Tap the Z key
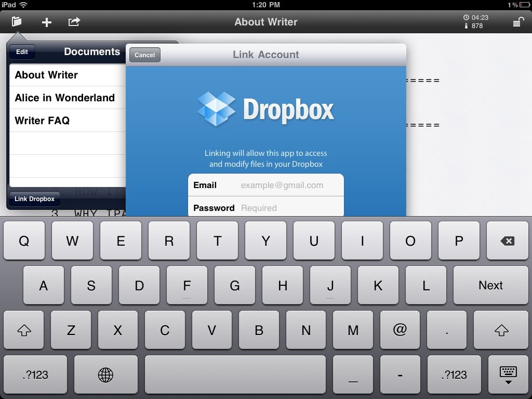 pos(71,330)
